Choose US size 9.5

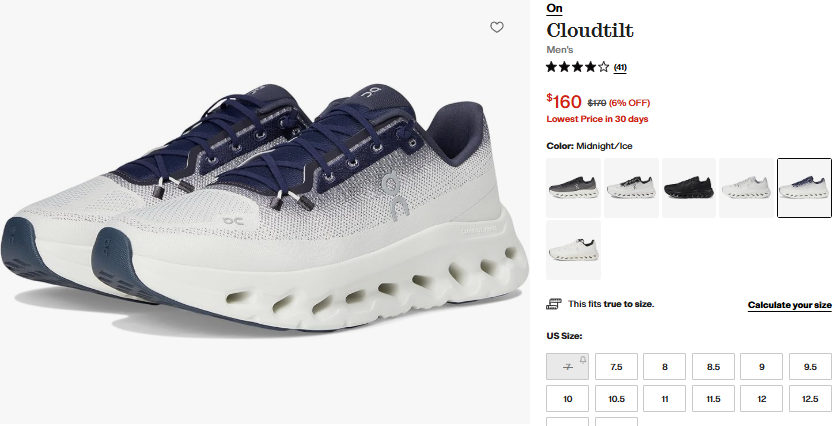pyautogui.click(x=810, y=367)
